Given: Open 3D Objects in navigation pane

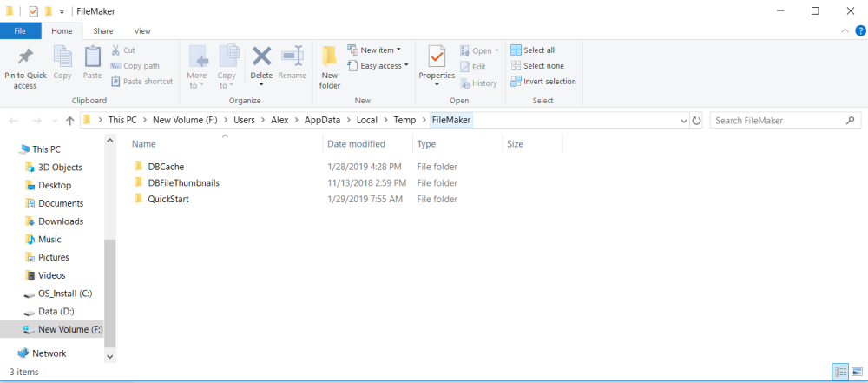Looking at the screenshot, I should click(52, 168).
